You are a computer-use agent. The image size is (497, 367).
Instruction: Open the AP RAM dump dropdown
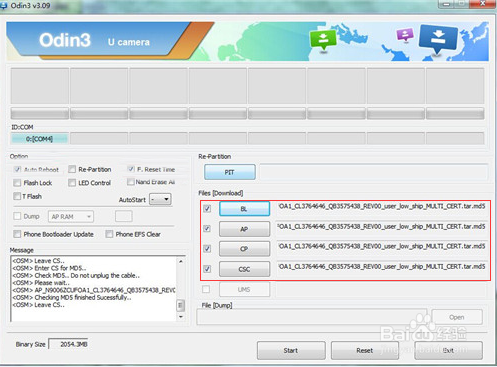click(71, 217)
